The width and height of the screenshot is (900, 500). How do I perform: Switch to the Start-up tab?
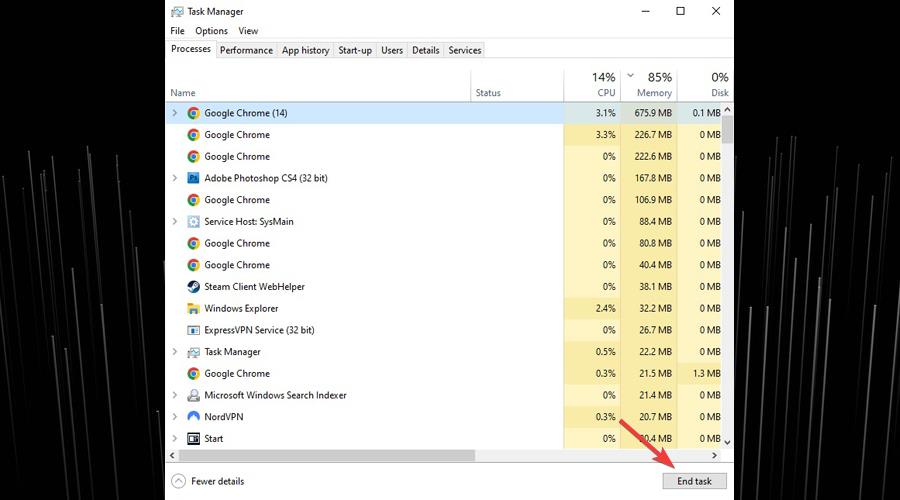355,51
